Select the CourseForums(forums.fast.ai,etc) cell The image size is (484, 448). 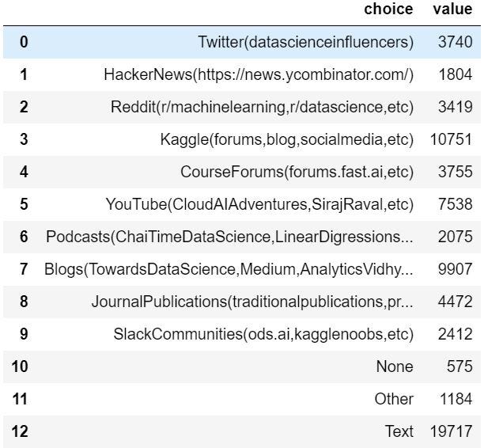pos(297,172)
